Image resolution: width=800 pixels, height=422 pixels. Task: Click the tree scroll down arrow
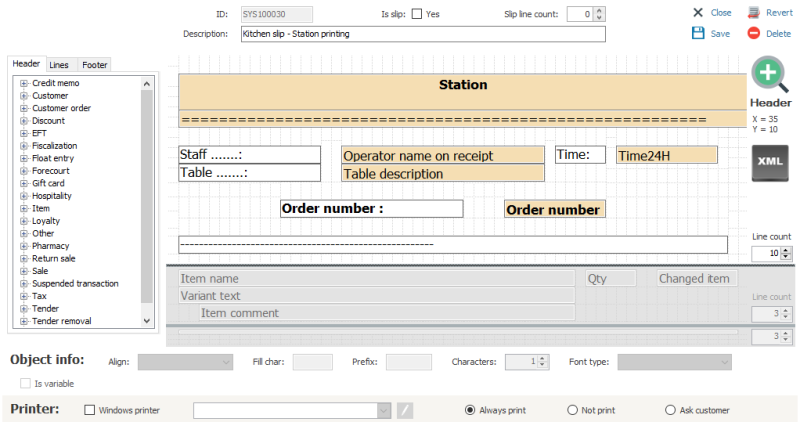[147, 321]
